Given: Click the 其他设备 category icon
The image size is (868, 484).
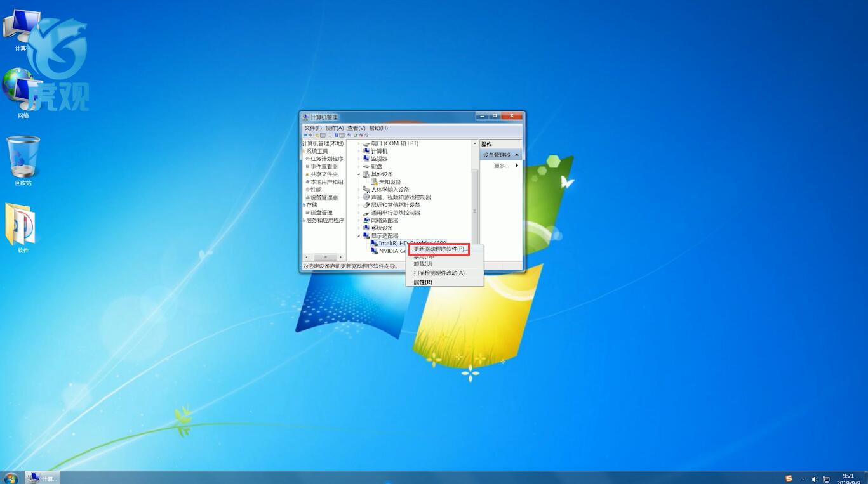Looking at the screenshot, I should 366,174.
